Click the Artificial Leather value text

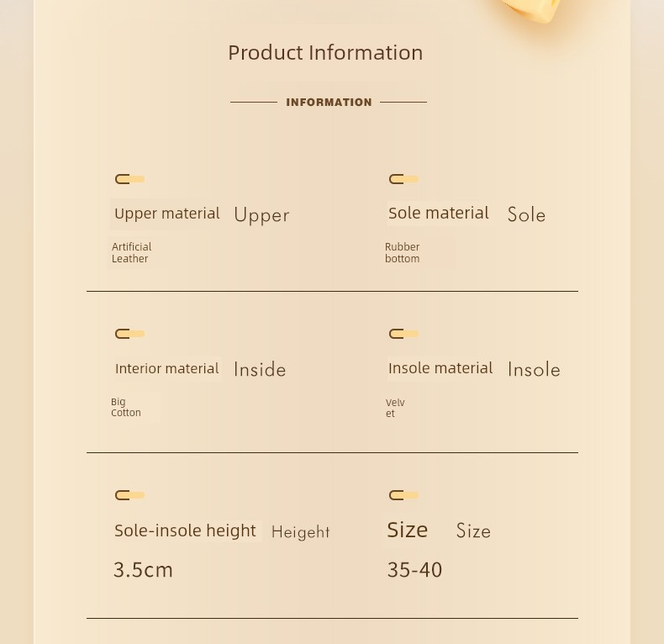pos(132,253)
